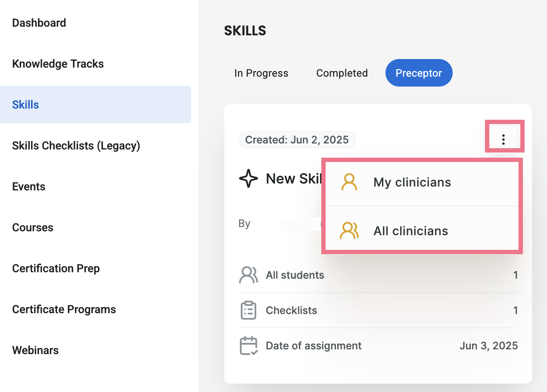Image resolution: width=547 pixels, height=392 pixels.
Task: Open Webinars in the sidebar
Action: (x=36, y=350)
